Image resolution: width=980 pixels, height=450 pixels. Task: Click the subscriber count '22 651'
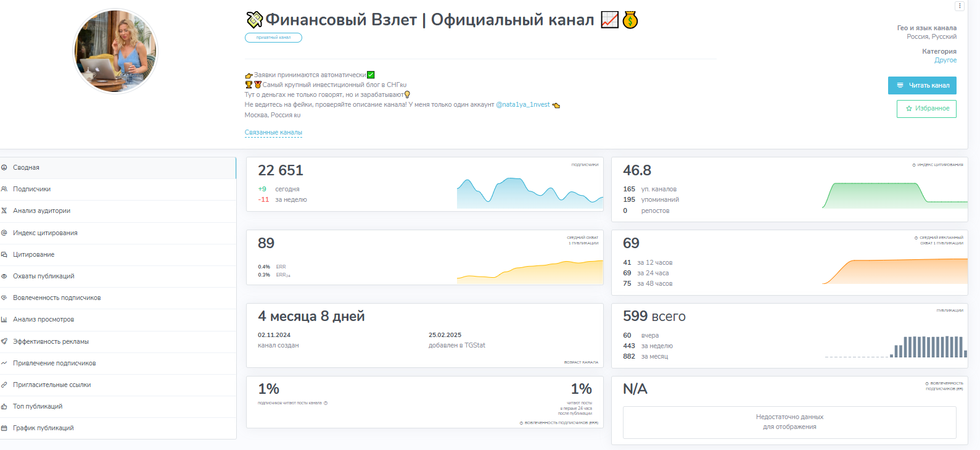(x=281, y=170)
